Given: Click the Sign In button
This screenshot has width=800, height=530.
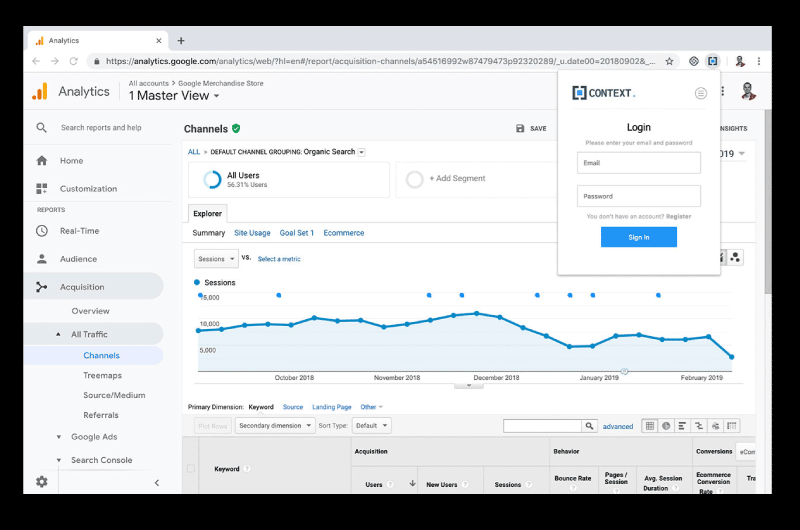Looking at the screenshot, I should click(x=639, y=237).
